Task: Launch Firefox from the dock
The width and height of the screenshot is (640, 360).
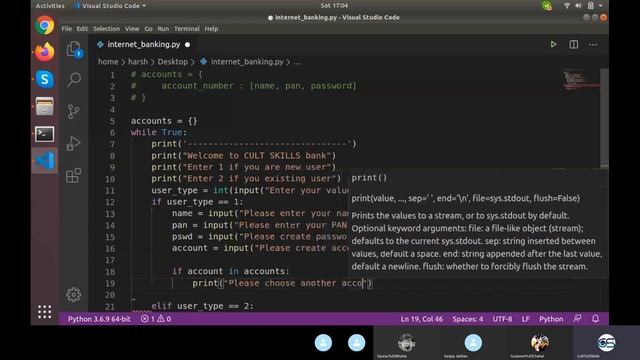Action: (44, 52)
